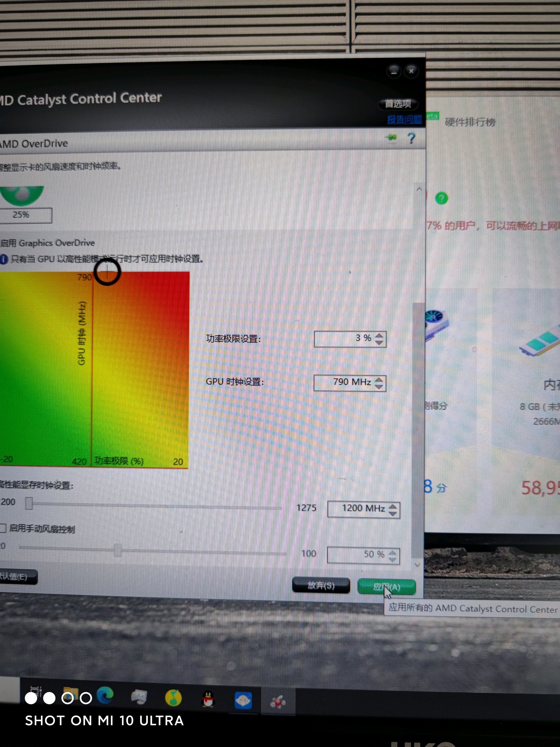Screen dimensions: 560x747
Task: Click the 放弃(S) discard button
Action: pyautogui.click(x=321, y=585)
